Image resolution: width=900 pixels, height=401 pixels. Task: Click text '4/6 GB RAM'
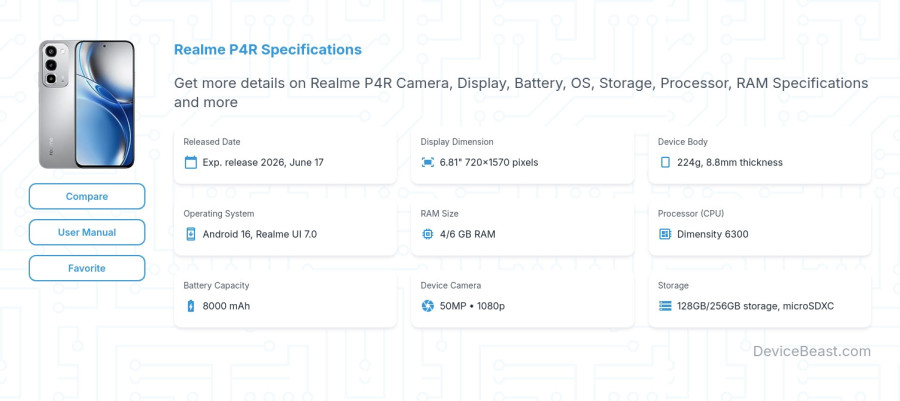click(x=467, y=234)
